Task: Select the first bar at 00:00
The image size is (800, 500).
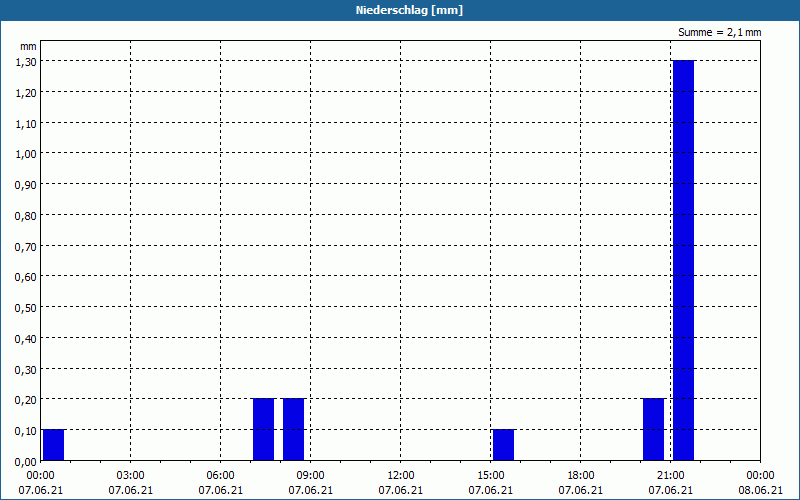Action: click(x=53, y=445)
